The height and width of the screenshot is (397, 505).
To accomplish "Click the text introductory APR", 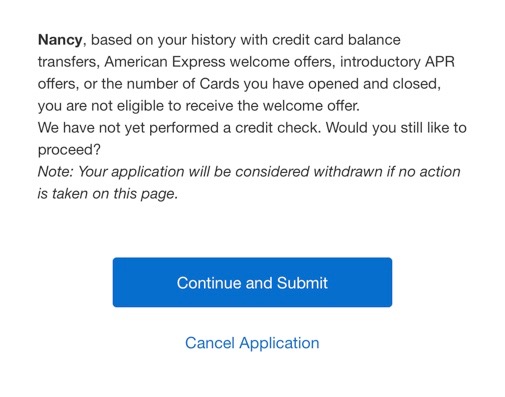I will click(x=397, y=62).
